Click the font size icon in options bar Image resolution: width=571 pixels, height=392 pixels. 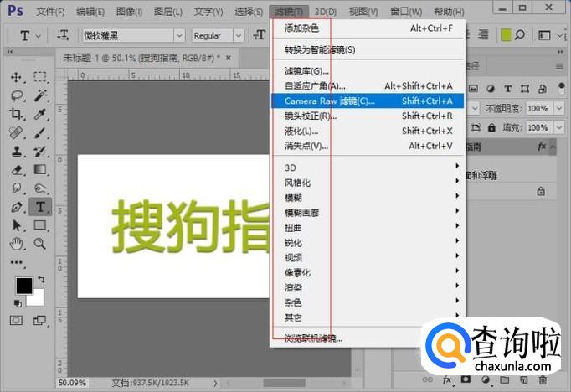[259, 35]
